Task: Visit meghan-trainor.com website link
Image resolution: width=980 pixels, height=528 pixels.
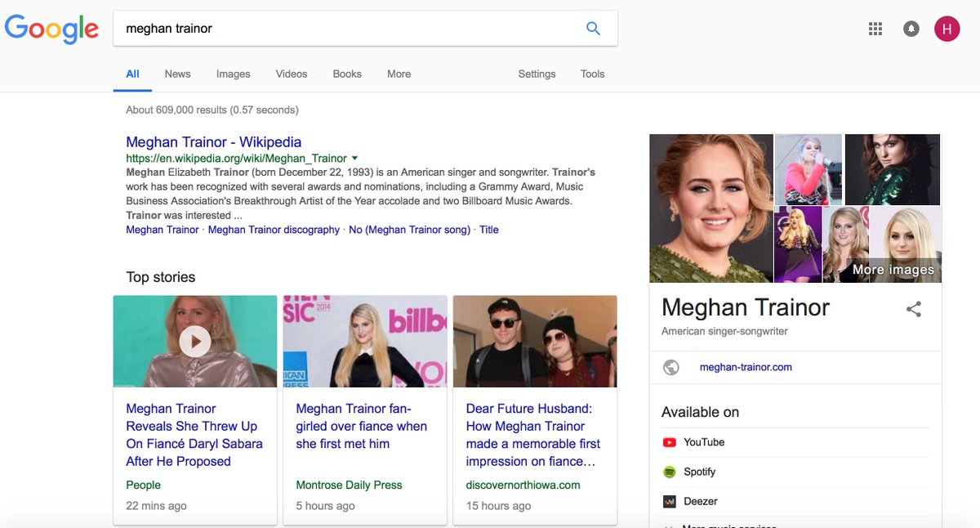Action: coord(746,367)
